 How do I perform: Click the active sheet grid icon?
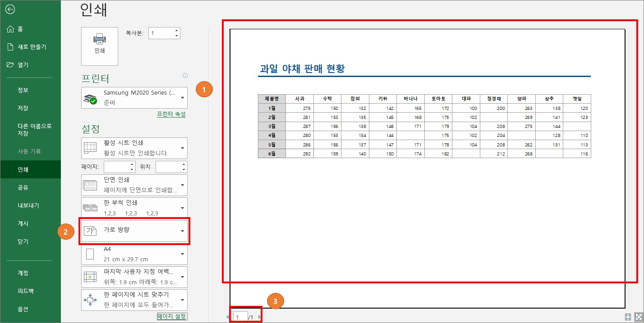(90, 148)
